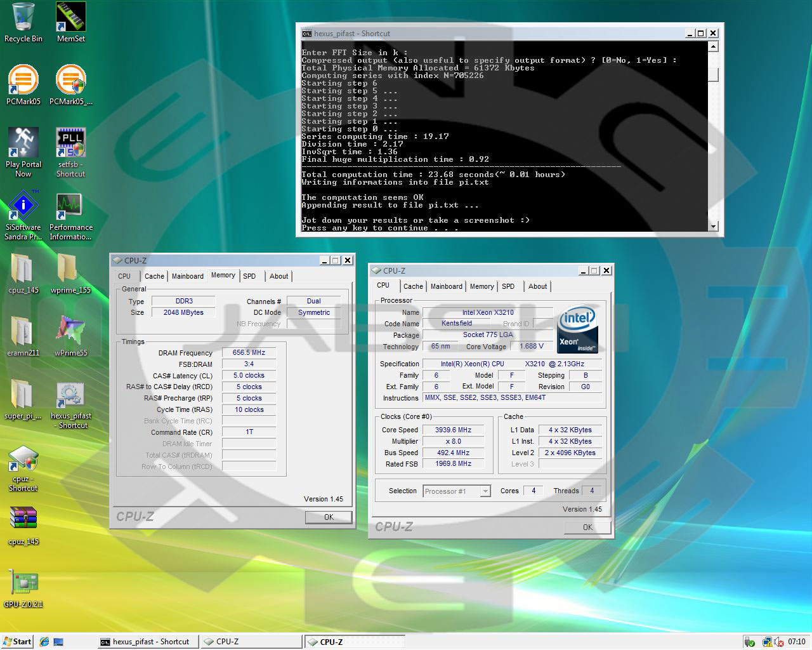Switch to CPU tab in memory window
The width and height of the screenshot is (812, 650).
click(x=124, y=276)
